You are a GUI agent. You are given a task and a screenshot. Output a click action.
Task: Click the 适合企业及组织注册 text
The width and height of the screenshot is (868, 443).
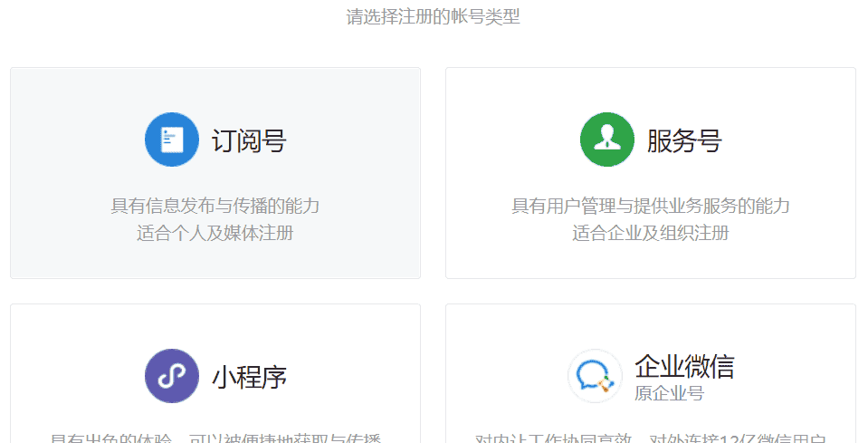tap(651, 233)
